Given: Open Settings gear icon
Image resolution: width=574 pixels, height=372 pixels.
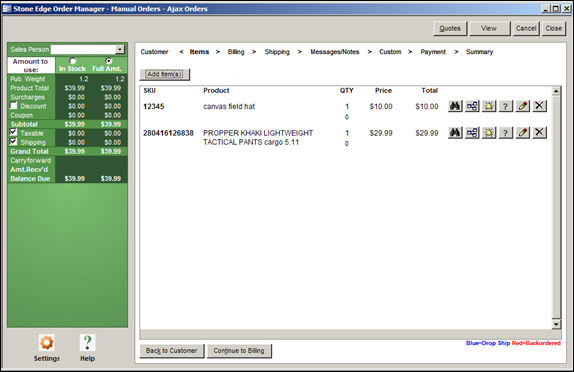Looking at the screenshot, I should [46, 343].
